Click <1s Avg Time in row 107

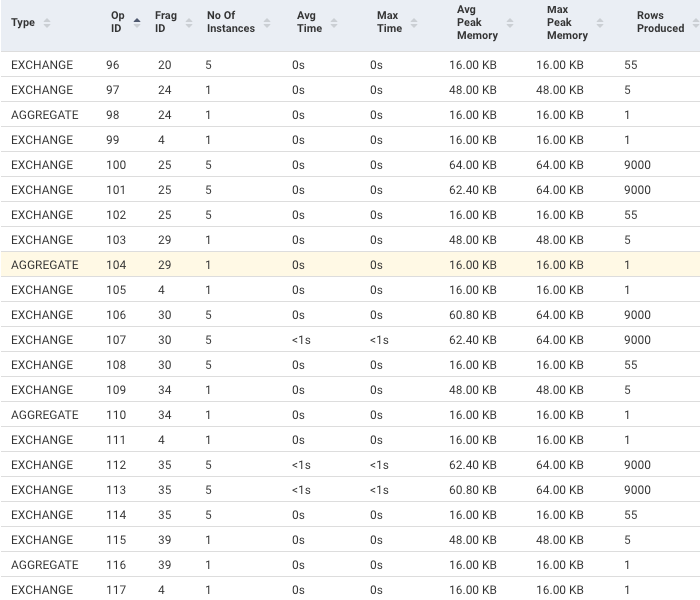coord(301,340)
